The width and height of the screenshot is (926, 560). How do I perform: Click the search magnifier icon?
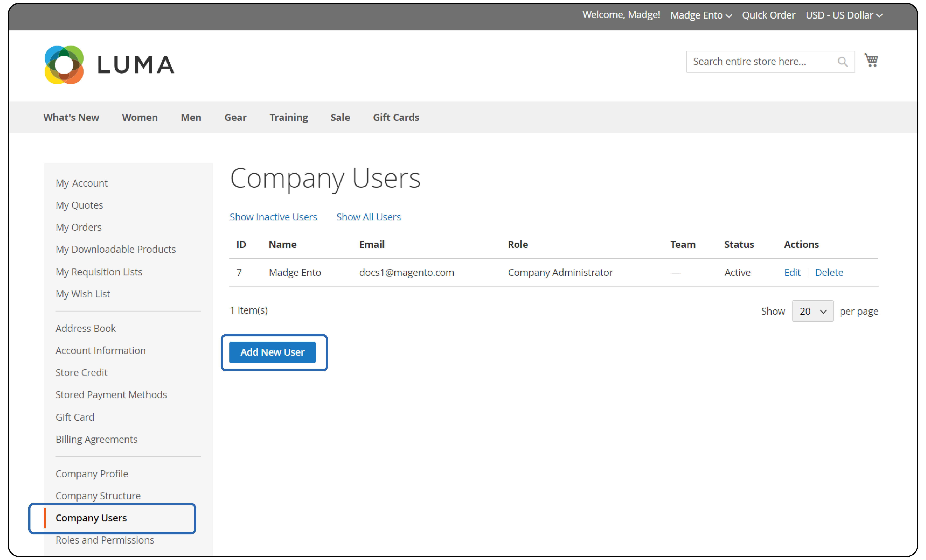coord(843,62)
